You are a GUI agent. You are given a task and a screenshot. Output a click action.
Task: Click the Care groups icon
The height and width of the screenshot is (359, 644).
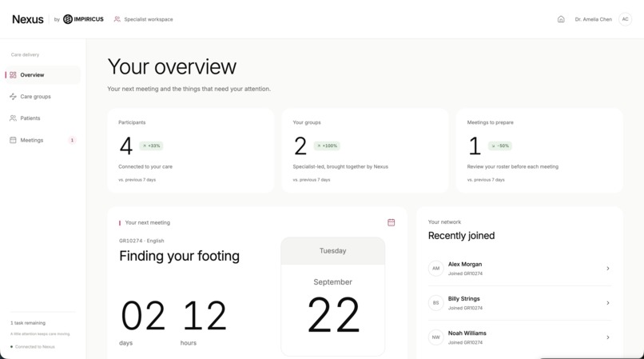13,97
